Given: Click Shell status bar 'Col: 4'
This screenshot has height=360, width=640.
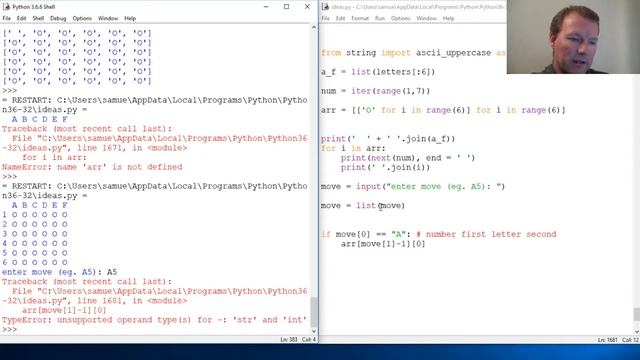Looking at the screenshot, I should (x=309, y=340).
